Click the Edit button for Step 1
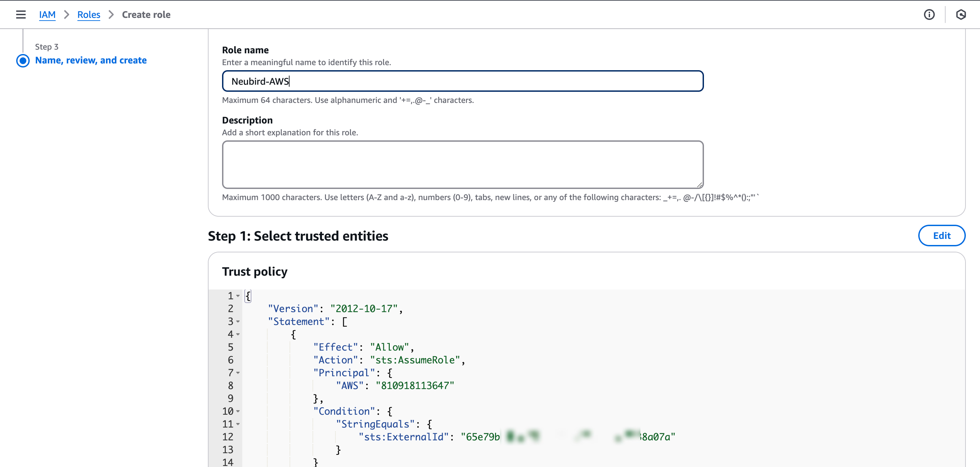Viewport: 980px width, 467px height. tap(941, 236)
